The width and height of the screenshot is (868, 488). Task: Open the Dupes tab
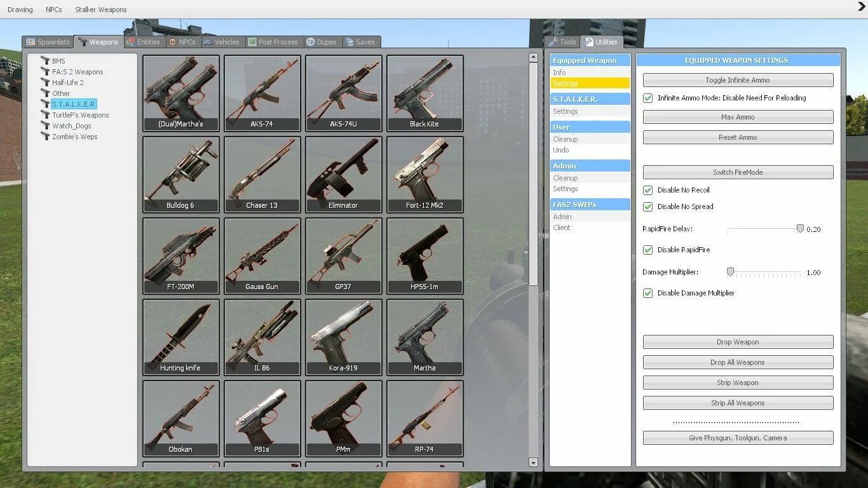tap(322, 42)
